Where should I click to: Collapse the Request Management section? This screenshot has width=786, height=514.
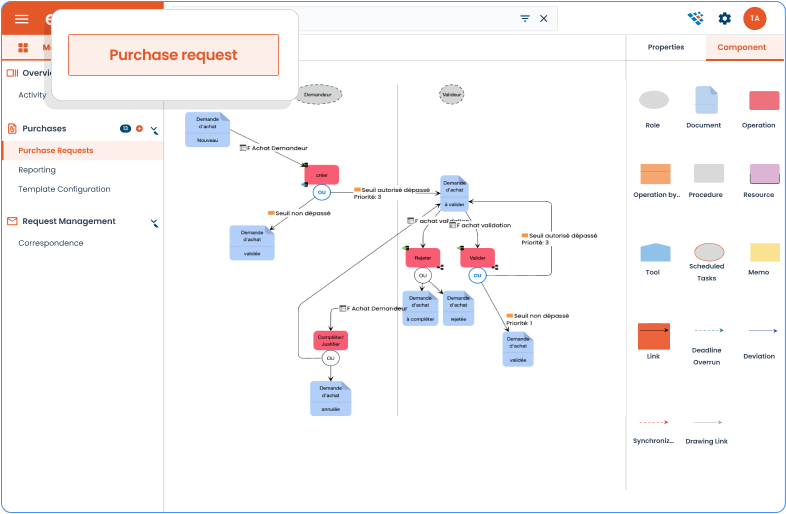154,223
